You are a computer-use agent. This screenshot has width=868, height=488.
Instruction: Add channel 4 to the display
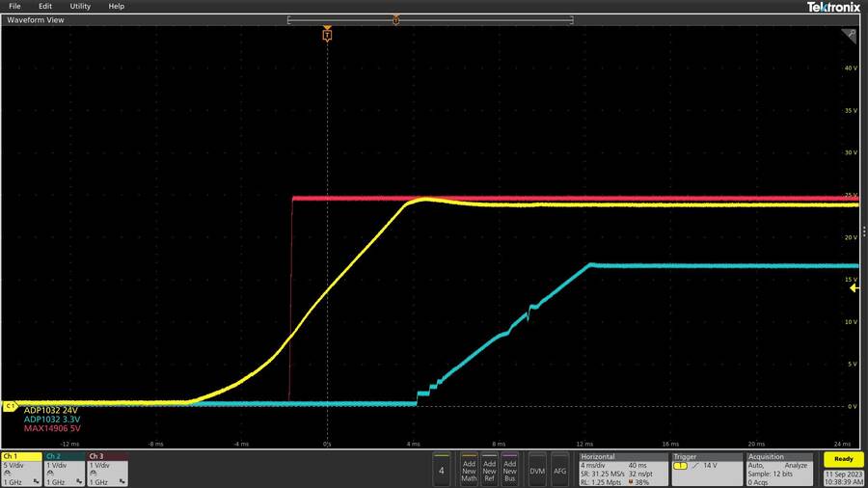(x=442, y=470)
